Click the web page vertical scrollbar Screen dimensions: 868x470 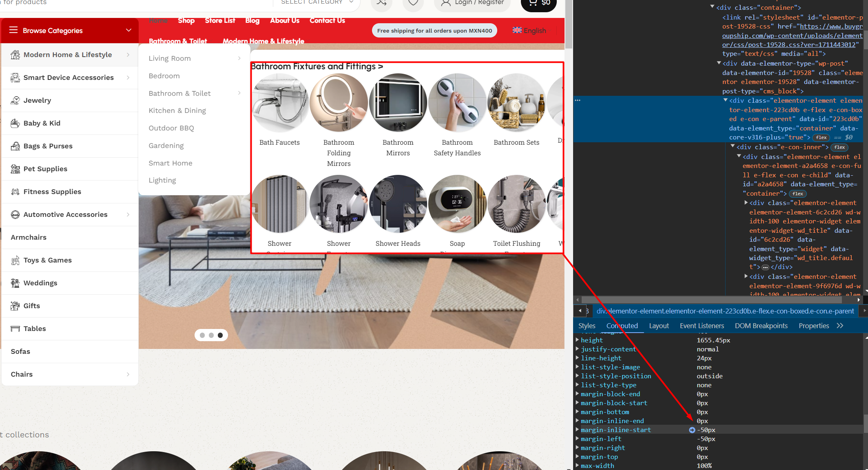click(569, 24)
